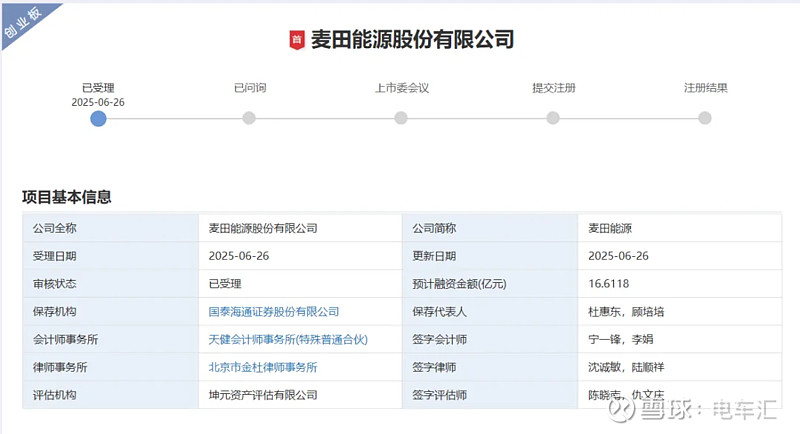Click the 会计师事务所 label cell
Image resolution: width=800 pixels, height=434 pixels.
[x=110, y=339]
